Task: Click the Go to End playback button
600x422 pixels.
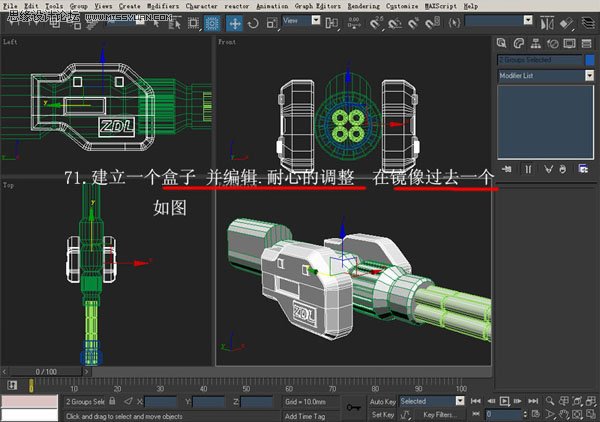Action: pos(533,401)
